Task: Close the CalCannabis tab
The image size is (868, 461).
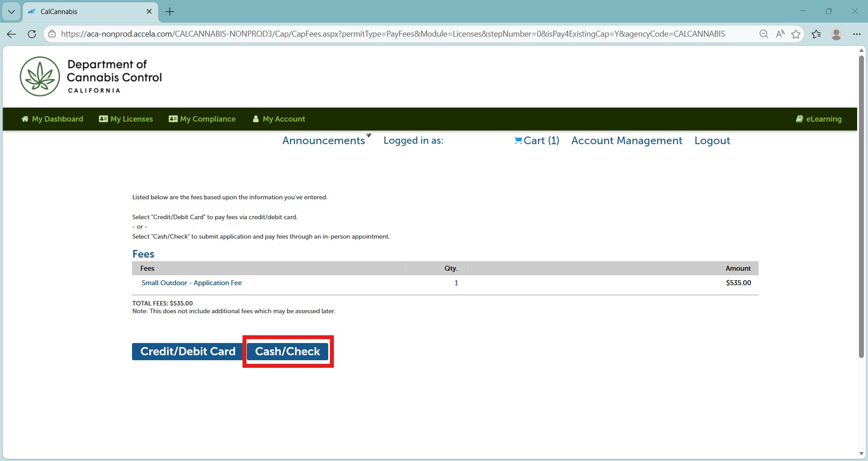Action: pyautogui.click(x=149, y=12)
